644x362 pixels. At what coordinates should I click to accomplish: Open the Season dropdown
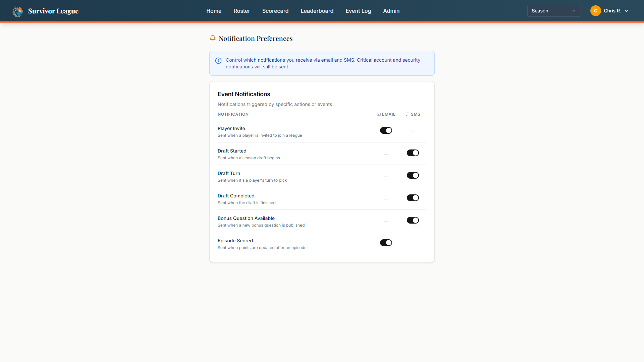554,11
